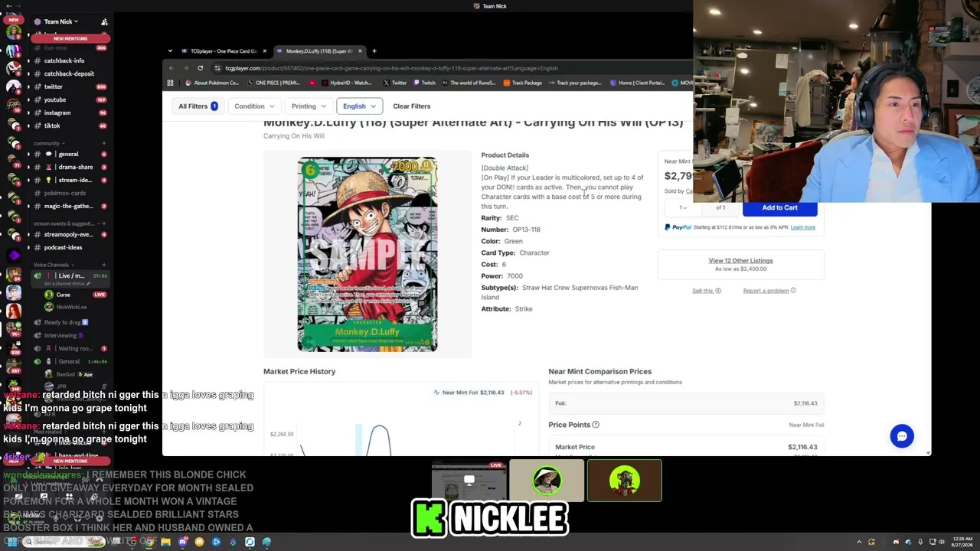Join the General voice channel
This screenshot has height=551, width=980.
[x=69, y=361]
